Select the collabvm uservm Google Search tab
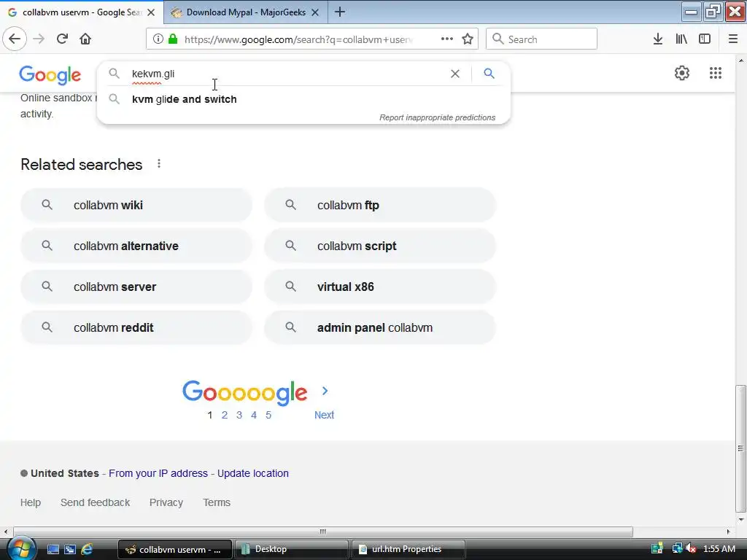Image resolution: width=747 pixels, height=560 pixels. [x=82, y=12]
